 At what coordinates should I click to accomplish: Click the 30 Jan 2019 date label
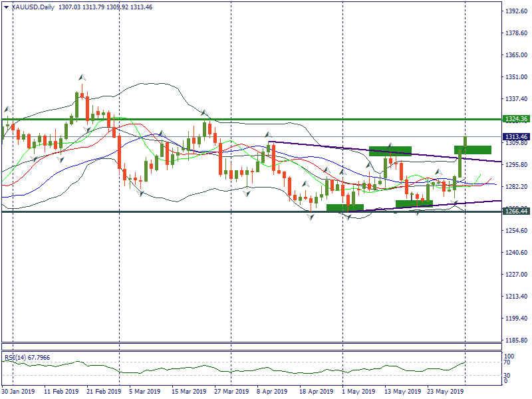pyautogui.click(x=18, y=392)
